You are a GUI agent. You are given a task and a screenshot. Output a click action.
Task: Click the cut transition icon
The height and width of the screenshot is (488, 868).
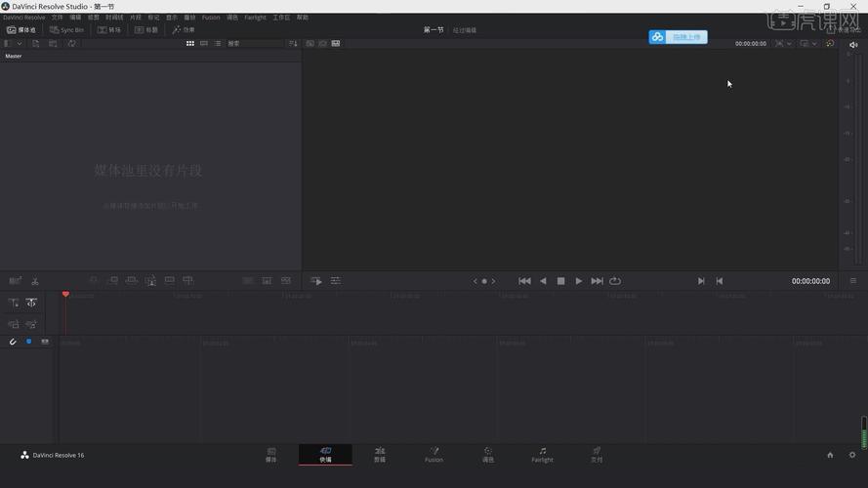[248, 281]
